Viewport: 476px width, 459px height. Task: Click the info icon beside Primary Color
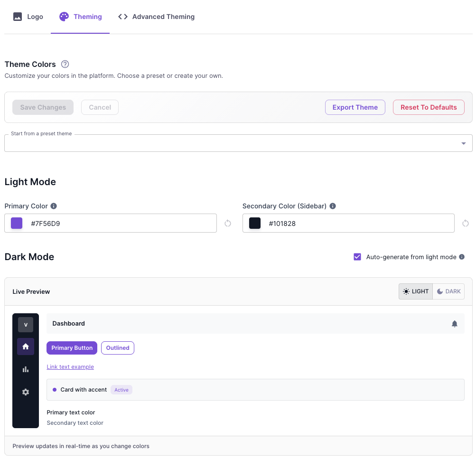pyautogui.click(x=53, y=206)
